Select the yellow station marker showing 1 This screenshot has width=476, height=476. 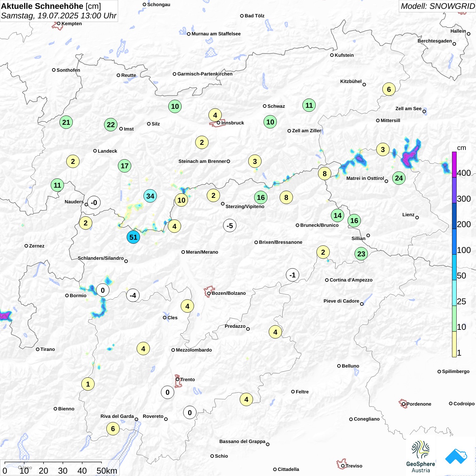[88, 384]
